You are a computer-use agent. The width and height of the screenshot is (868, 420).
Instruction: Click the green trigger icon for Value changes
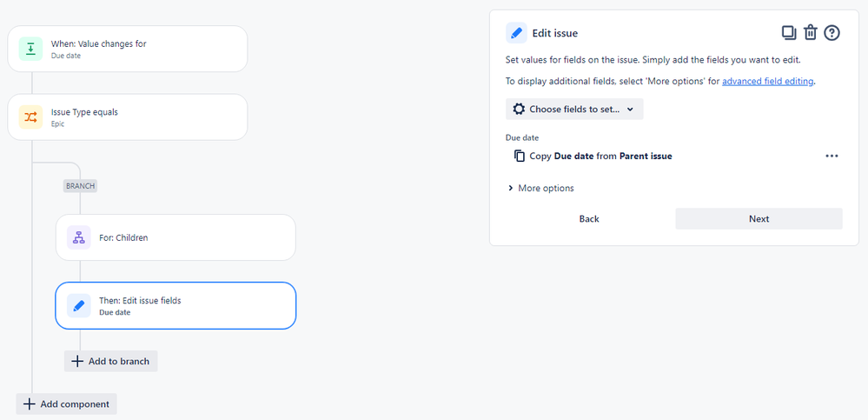30,49
